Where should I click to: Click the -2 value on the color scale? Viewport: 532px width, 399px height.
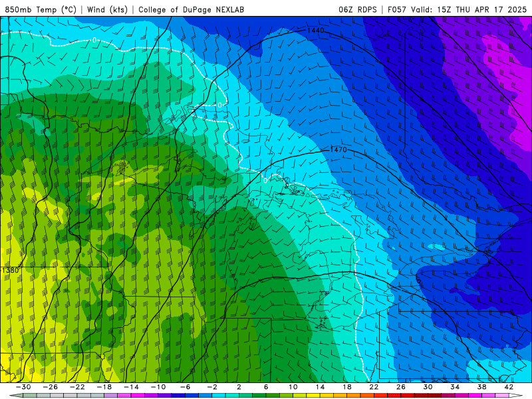point(212,387)
